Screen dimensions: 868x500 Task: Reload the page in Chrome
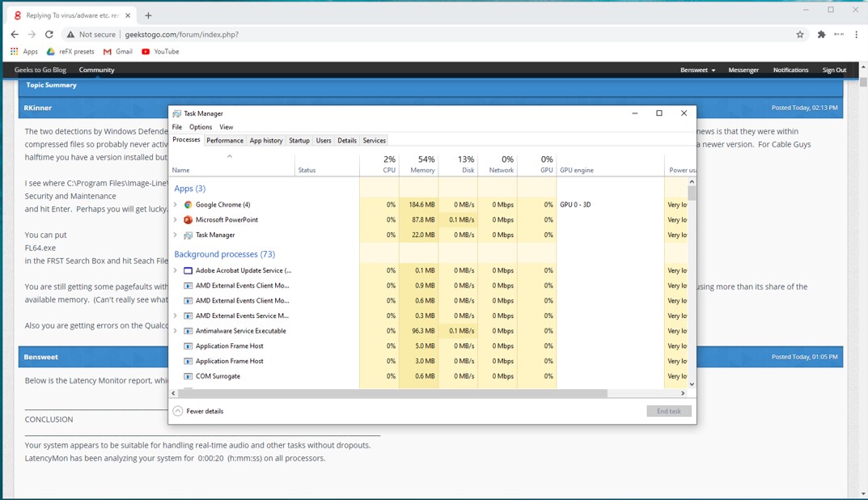pyautogui.click(x=49, y=34)
